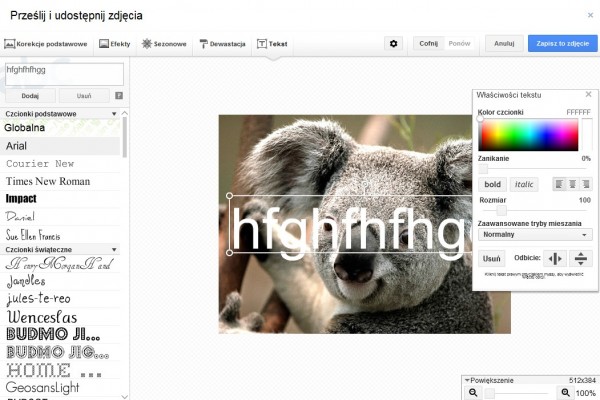
Task: Flip text vertically with the mirror icon
Action: [581, 258]
